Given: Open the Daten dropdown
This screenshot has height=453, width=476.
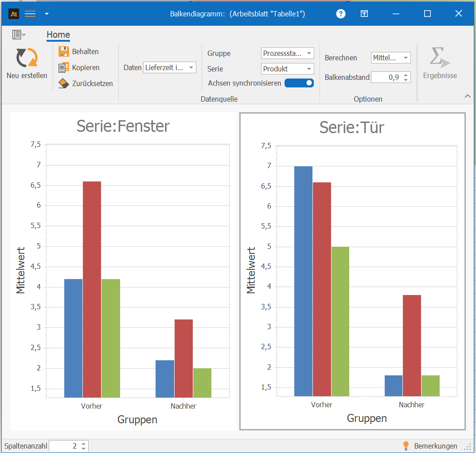Looking at the screenshot, I should [170, 67].
